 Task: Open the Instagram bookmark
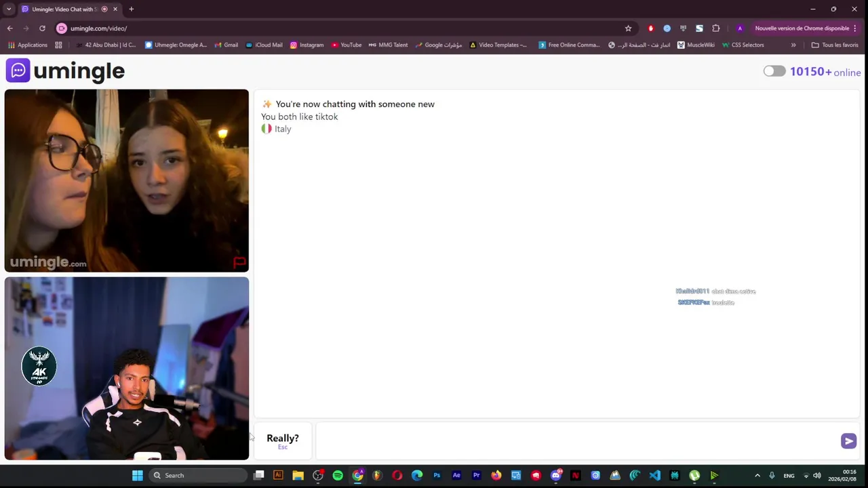click(x=307, y=45)
